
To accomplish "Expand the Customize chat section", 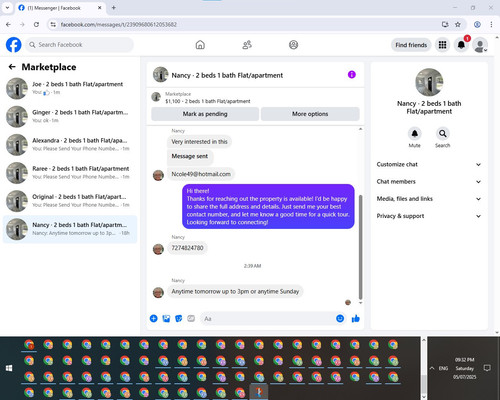I will (x=429, y=164).
